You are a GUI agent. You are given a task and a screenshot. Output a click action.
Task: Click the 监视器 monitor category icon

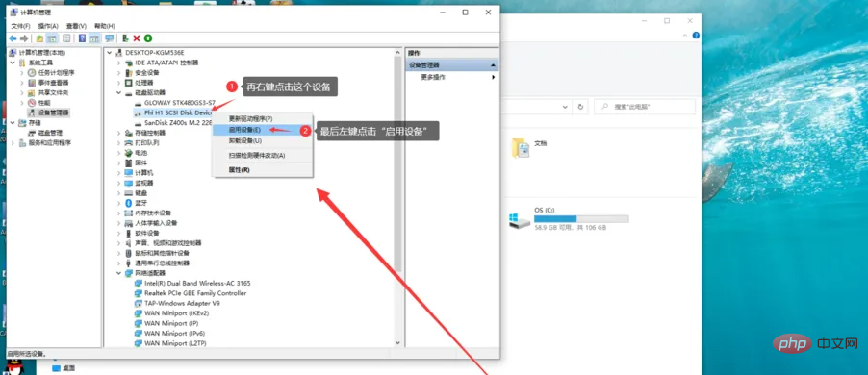(128, 183)
